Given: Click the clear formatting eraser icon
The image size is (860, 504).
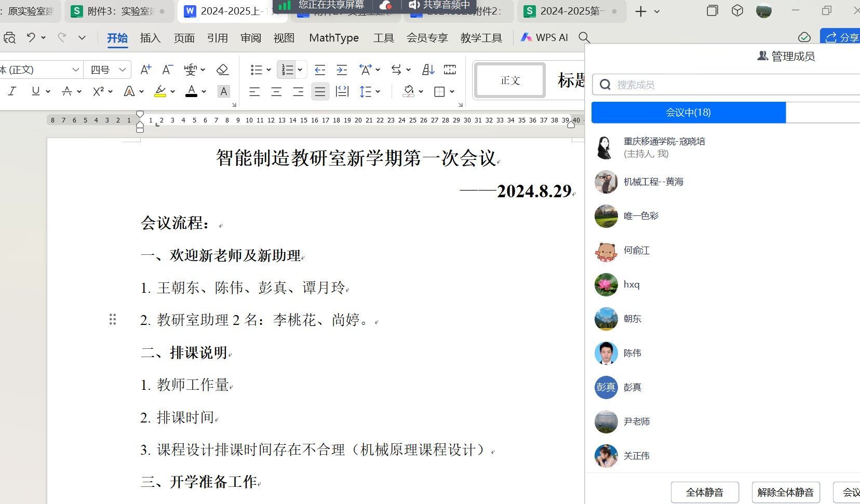Looking at the screenshot, I should (222, 70).
